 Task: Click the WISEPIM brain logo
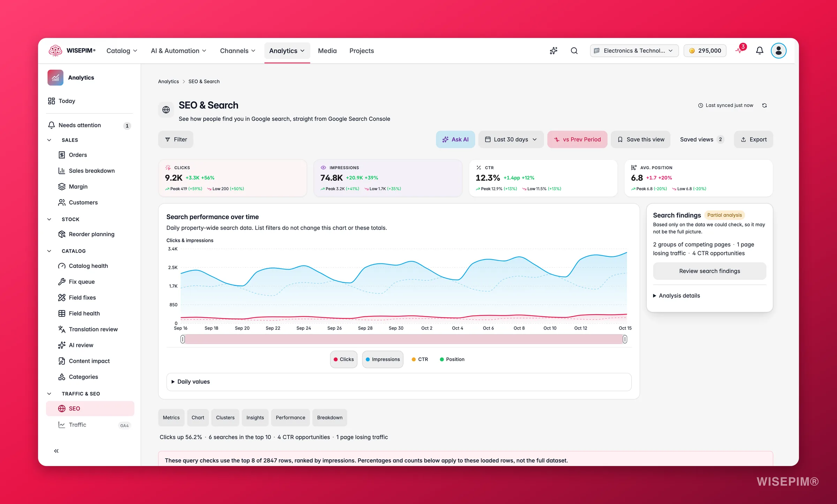tap(55, 51)
